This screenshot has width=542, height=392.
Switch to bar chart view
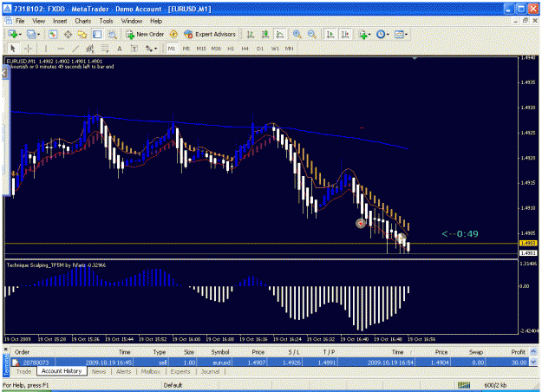coord(251,34)
